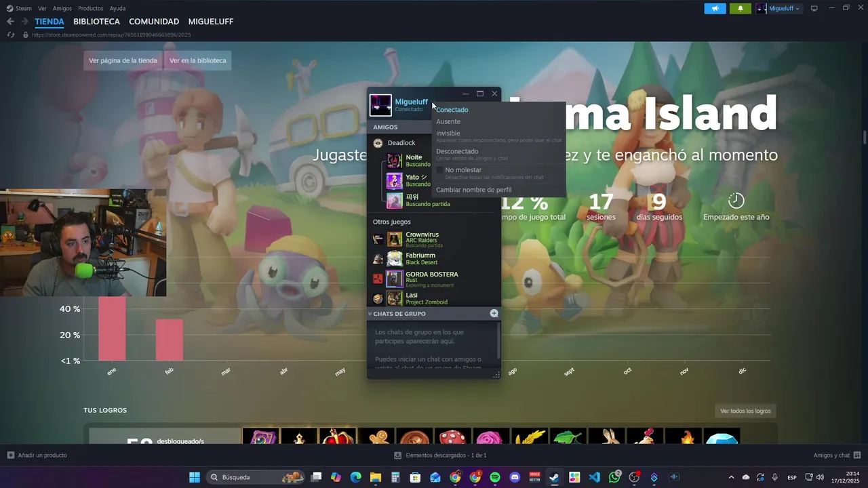Open the Ayuda menu

click(x=117, y=8)
